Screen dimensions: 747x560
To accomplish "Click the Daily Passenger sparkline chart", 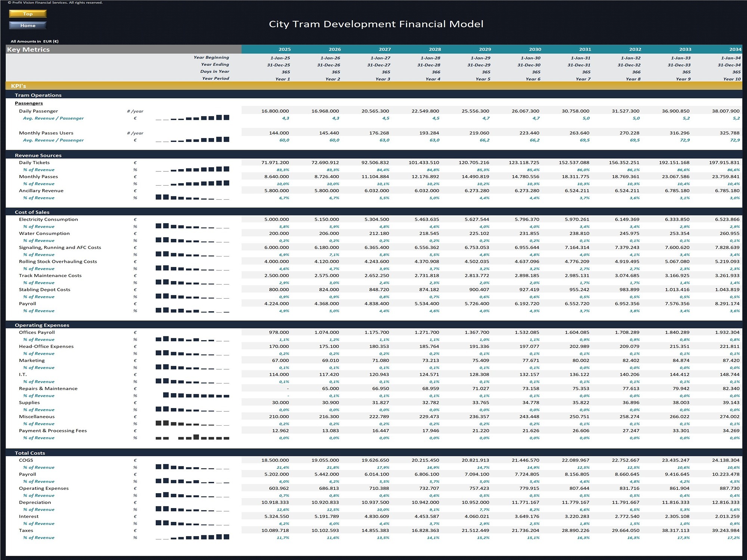I will click(192, 118).
